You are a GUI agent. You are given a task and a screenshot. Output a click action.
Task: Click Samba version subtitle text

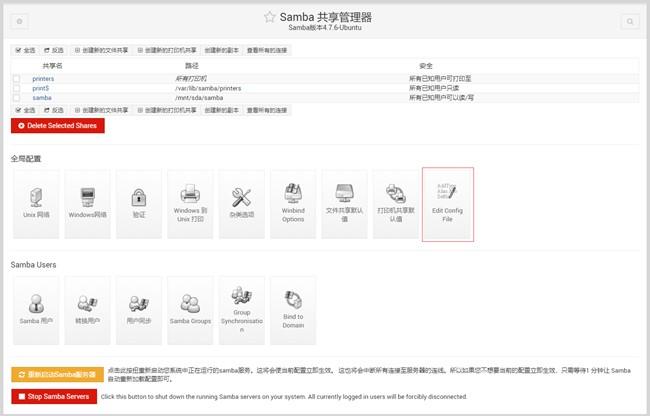coord(325,28)
